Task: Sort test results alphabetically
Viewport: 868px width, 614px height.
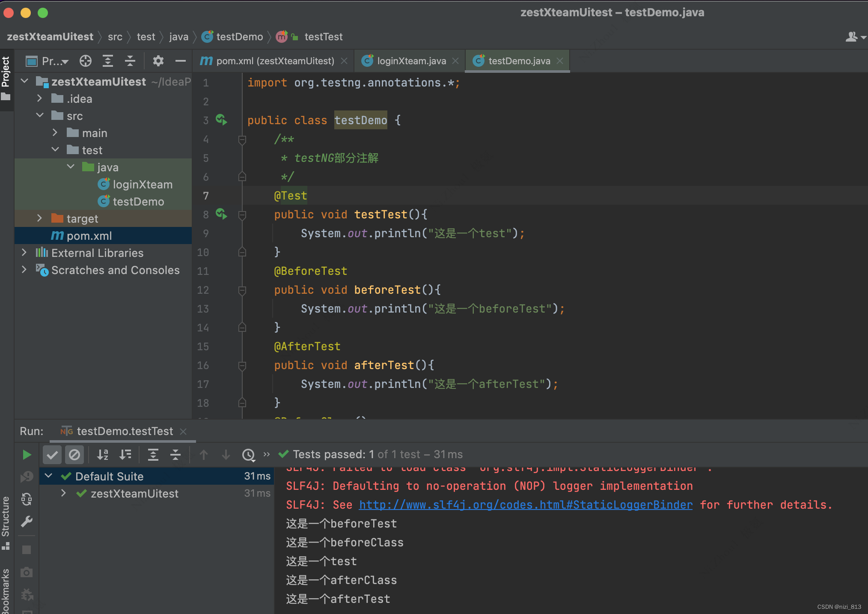Action: (103, 455)
